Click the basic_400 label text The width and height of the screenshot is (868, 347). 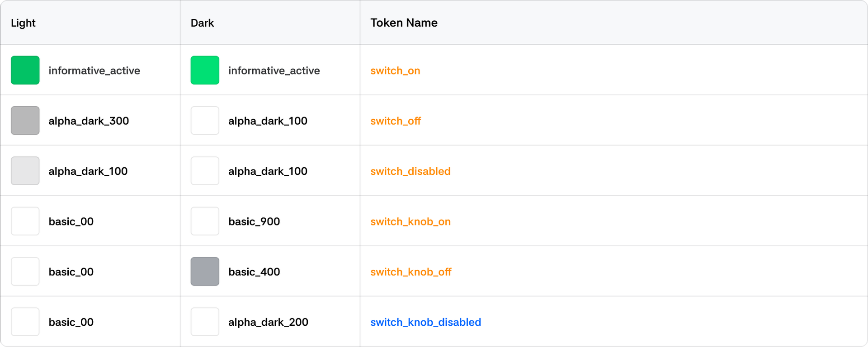(254, 272)
